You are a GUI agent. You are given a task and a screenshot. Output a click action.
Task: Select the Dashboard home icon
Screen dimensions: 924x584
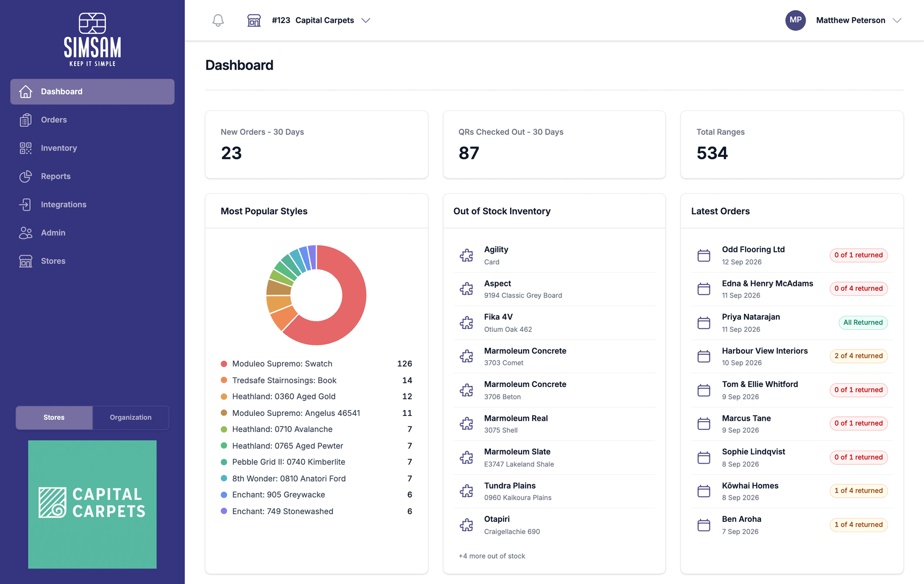[26, 91]
